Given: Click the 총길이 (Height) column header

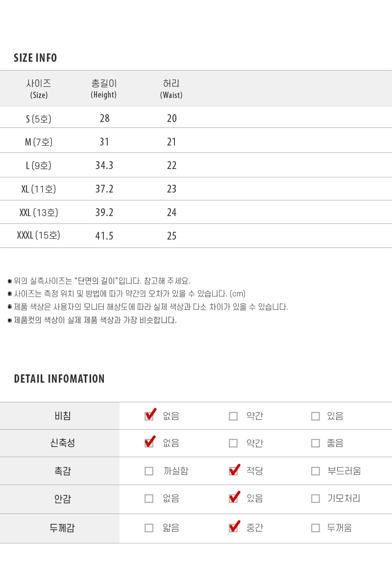Looking at the screenshot, I should click(x=104, y=89).
